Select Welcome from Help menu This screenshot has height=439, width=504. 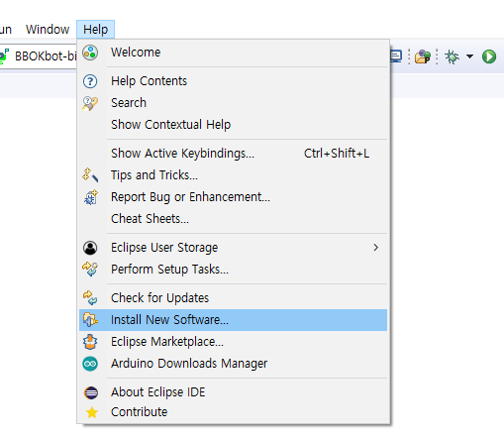(233, 53)
